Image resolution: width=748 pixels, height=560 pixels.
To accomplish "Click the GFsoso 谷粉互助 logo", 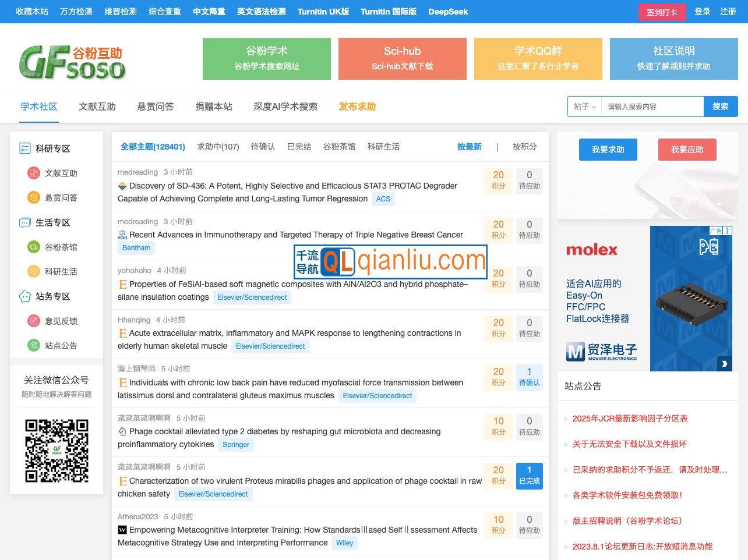I will click(x=72, y=62).
